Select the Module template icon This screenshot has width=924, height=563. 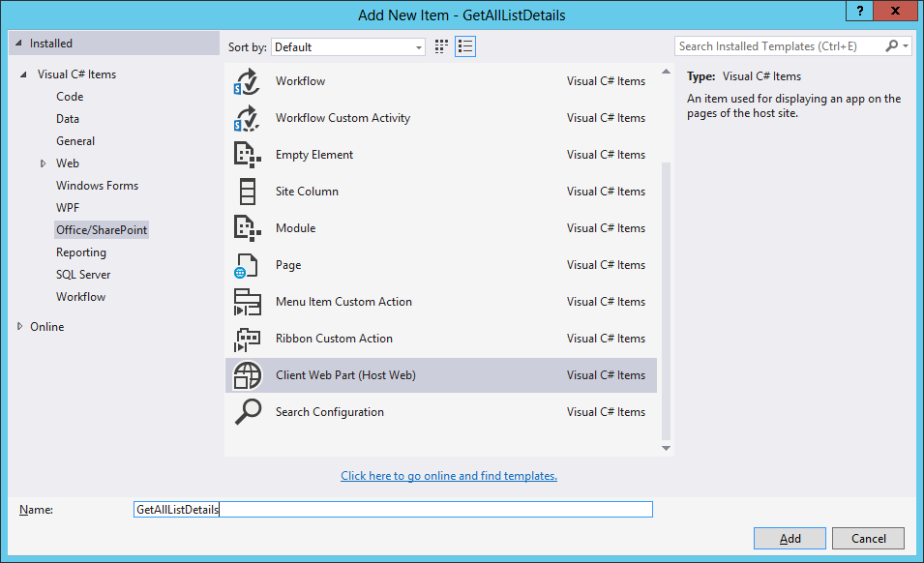point(247,228)
